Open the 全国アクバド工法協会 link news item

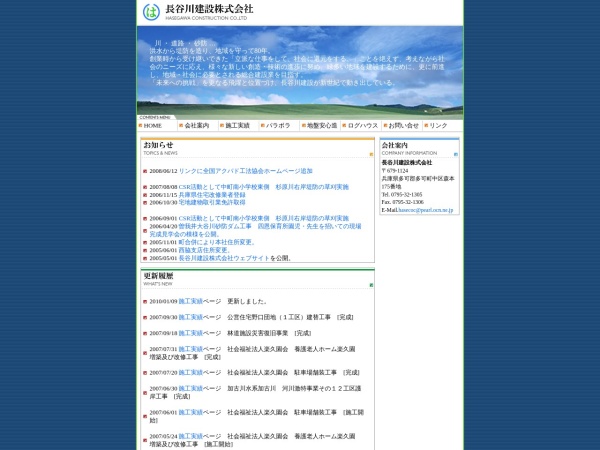(246, 171)
